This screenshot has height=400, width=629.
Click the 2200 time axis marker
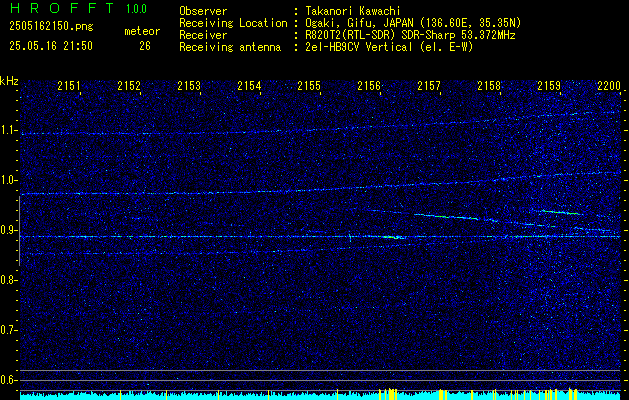(x=609, y=85)
